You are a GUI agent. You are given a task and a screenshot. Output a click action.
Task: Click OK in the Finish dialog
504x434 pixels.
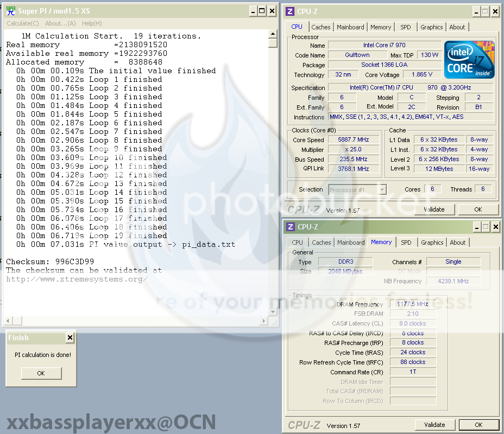pyautogui.click(x=41, y=373)
